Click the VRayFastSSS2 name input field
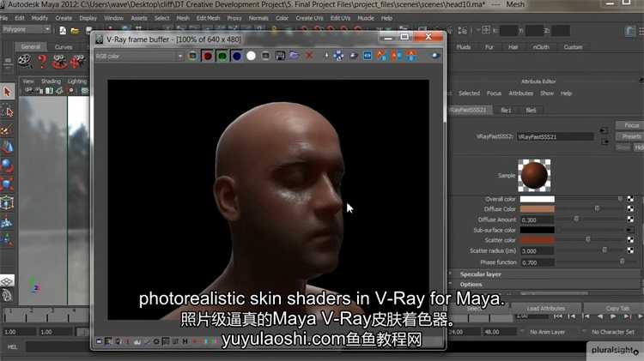Image resolution: width=644 pixels, height=361 pixels. [x=555, y=136]
